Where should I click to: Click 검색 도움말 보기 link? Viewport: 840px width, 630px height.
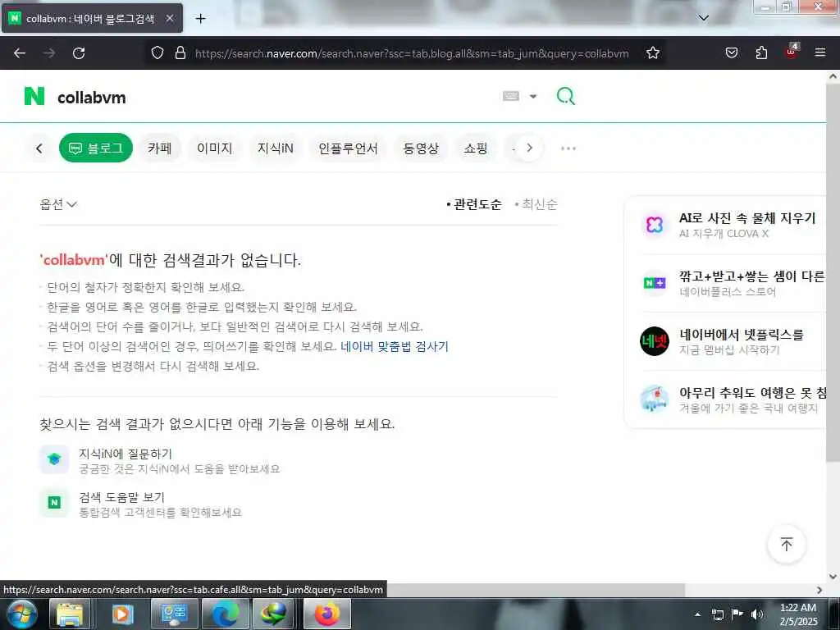121,497
